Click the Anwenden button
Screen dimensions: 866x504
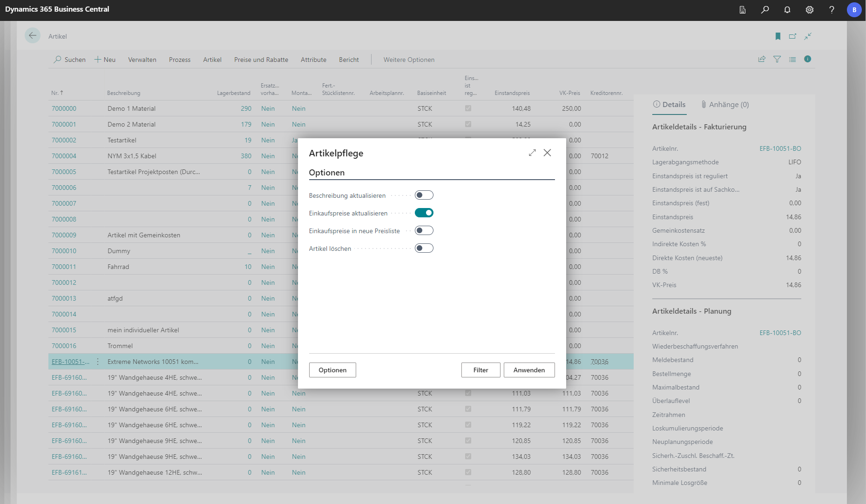[x=529, y=370]
